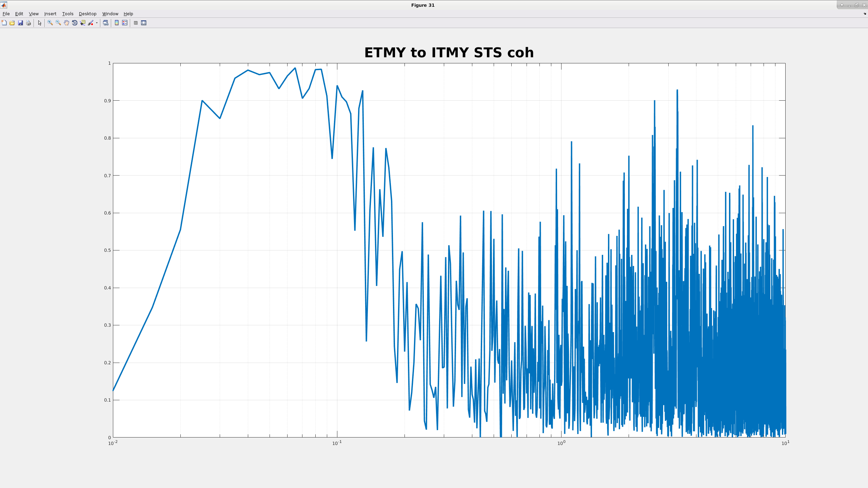868x488 pixels.
Task: Activate the Brush data tool
Action: [91, 23]
